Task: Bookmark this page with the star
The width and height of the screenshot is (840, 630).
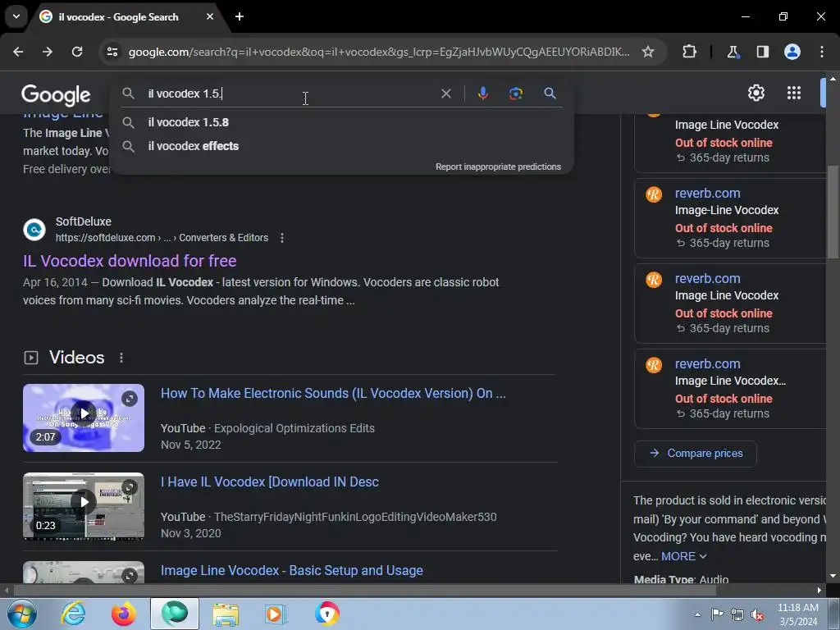Action: point(648,52)
